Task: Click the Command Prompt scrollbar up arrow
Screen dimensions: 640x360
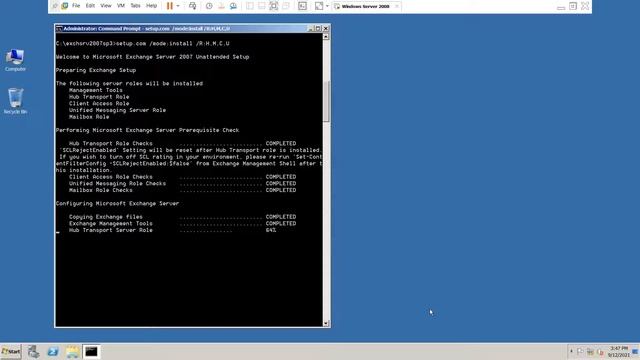Action: pyautogui.click(x=326, y=37)
